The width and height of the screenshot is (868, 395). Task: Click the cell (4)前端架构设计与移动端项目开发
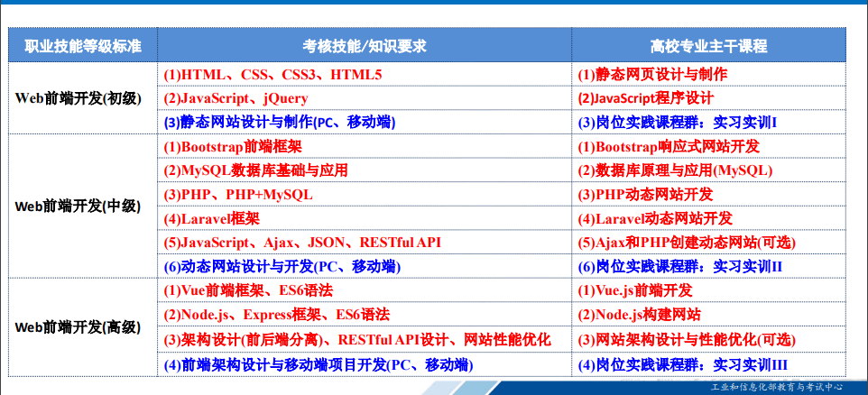click(x=365, y=364)
